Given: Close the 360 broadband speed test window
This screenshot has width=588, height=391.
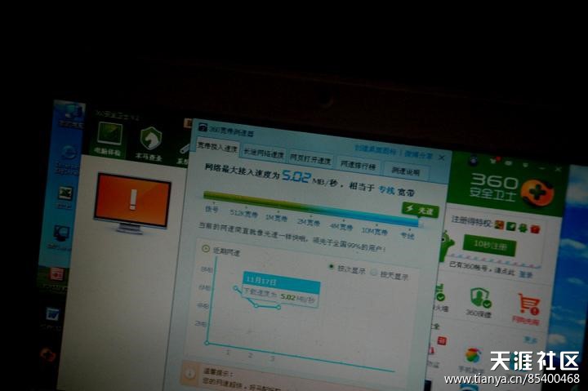Looking at the screenshot, I should (x=442, y=158).
